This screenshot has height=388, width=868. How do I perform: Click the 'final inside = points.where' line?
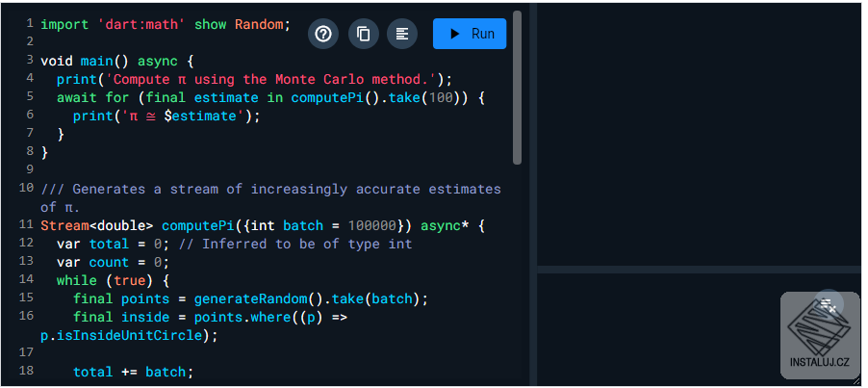211,317
